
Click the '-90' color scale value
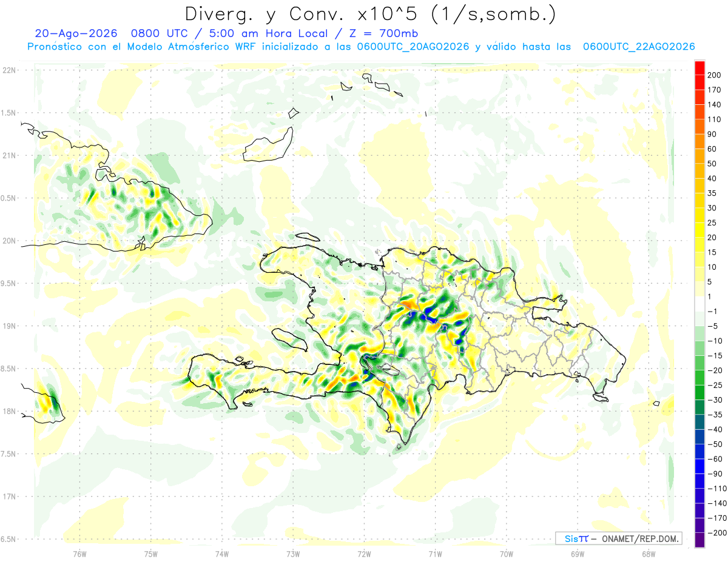pos(714,474)
